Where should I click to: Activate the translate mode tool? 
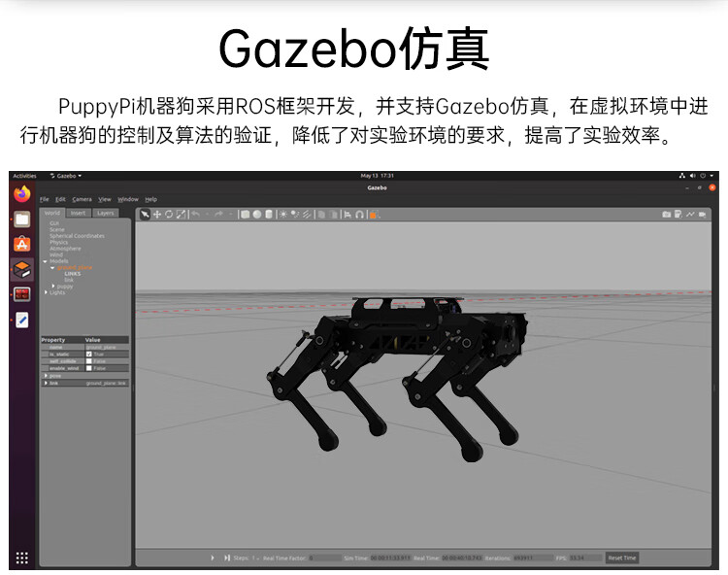(157, 214)
